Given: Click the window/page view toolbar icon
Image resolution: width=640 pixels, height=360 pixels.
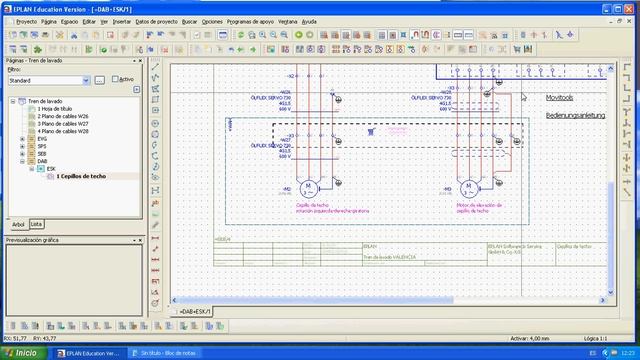Looking at the screenshot, I should click(223, 35).
